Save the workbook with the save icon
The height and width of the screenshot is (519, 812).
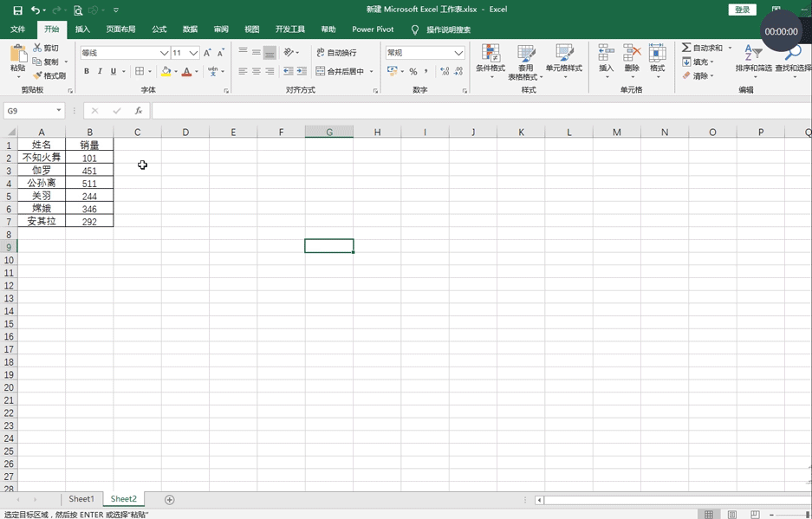pyautogui.click(x=17, y=10)
